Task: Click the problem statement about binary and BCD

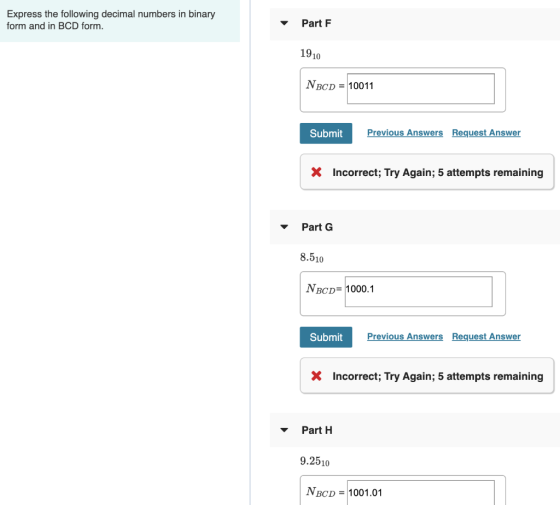Action: coord(111,20)
